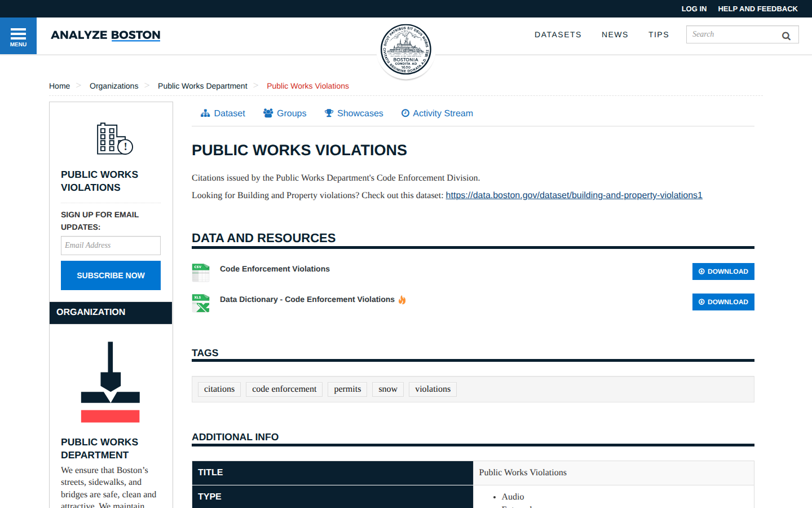Open NEWS in the top navigation
The width and height of the screenshot is (812, 508).
(x=615, y=34)
